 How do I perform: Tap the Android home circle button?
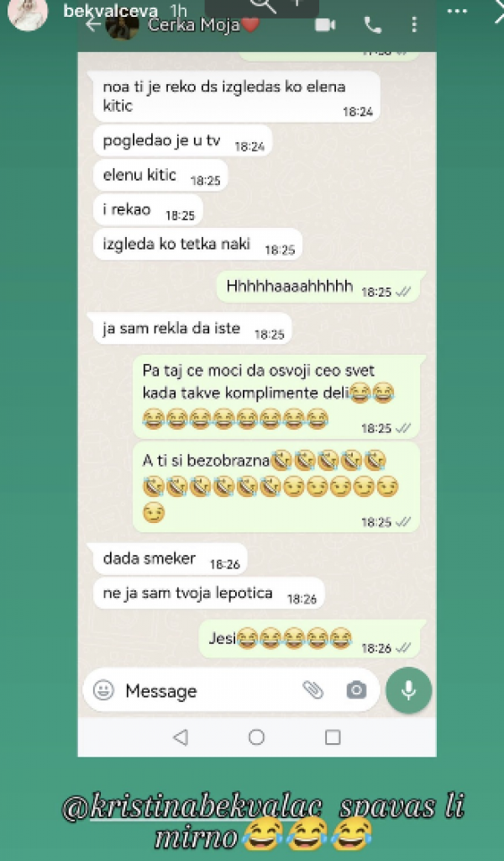tap(257, 737)
